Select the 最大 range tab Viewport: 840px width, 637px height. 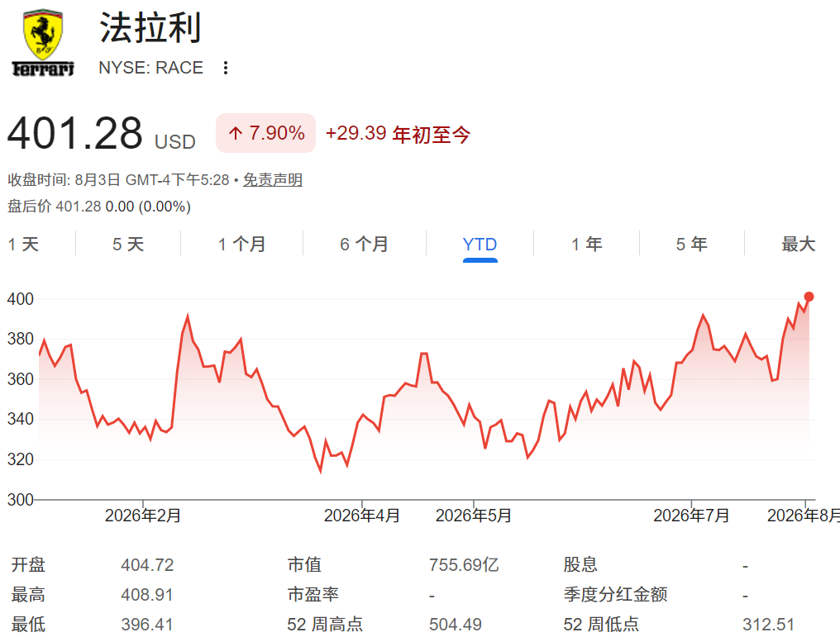pyautogui.click(x=798, y=244)
